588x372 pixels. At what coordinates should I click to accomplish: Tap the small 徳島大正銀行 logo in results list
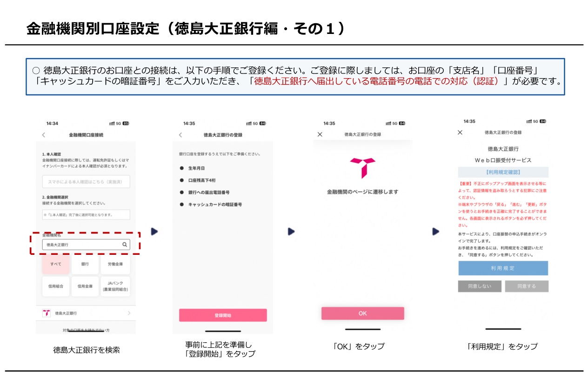[x=47, y=313]
